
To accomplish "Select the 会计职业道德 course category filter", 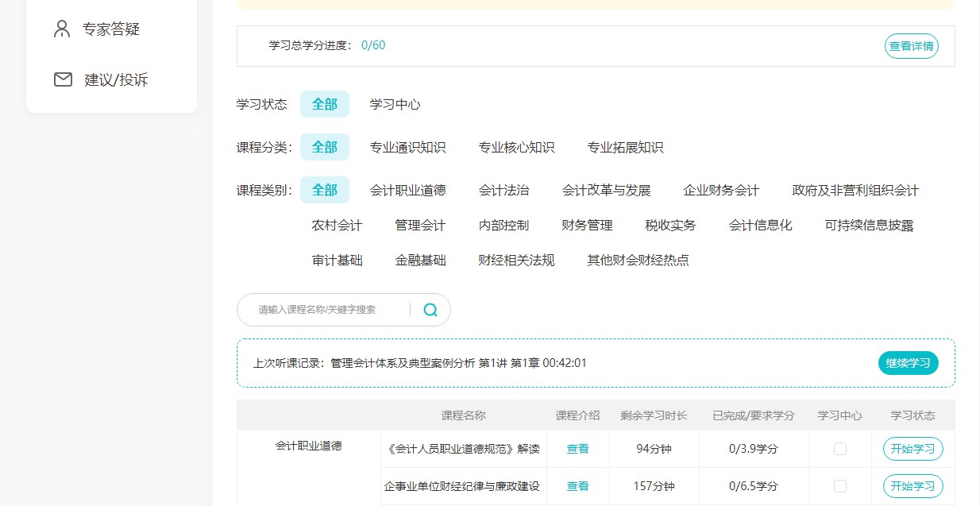I will pyautogui.click(x=410, y=190).
